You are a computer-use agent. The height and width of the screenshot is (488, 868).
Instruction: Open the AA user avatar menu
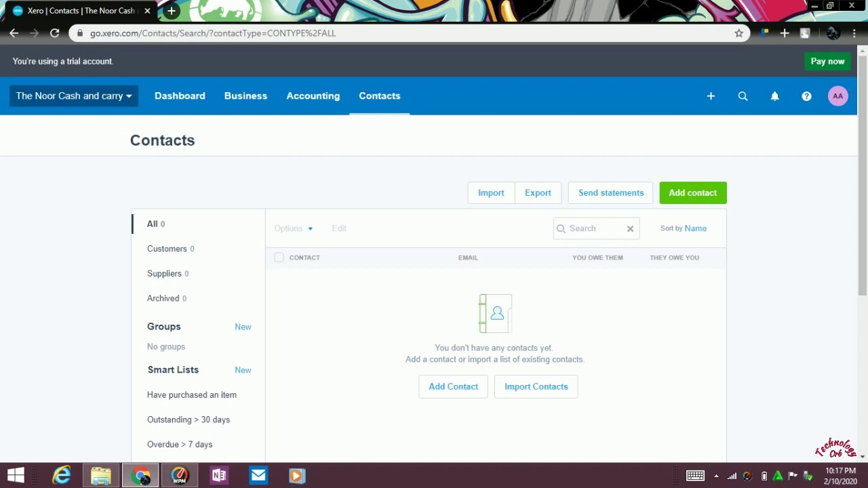click(x=838, y=96)
